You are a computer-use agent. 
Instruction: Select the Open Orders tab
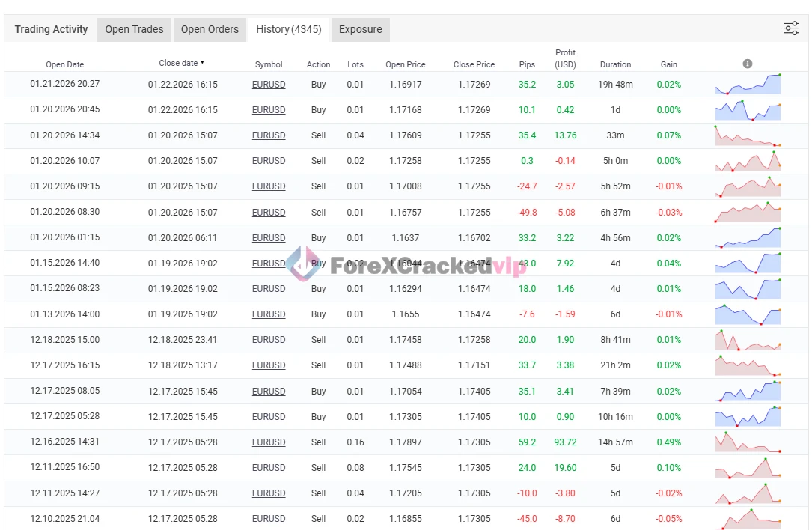coord(210,29)
